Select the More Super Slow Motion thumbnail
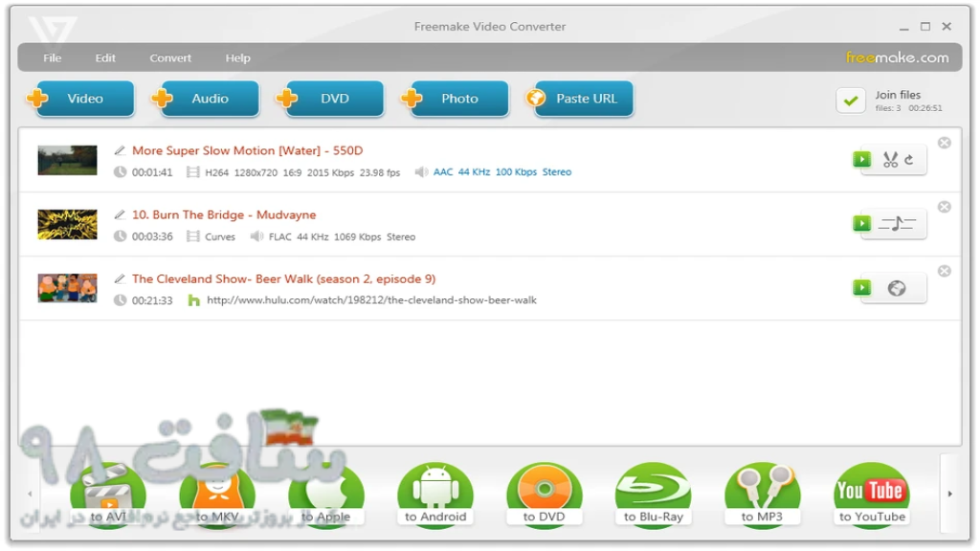The image size is (980, 551). click(x=68, y=161)
